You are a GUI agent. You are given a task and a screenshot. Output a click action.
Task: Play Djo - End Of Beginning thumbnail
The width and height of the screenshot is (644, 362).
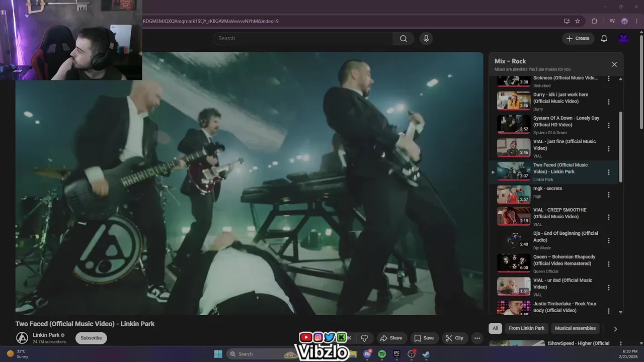point(514,239)
